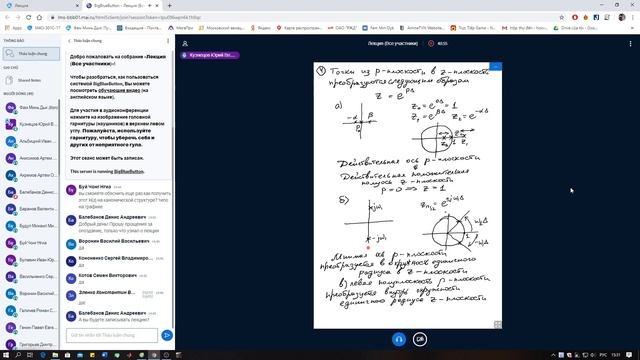640x360 pixels.
Task: Select user 'Воронин Василий' in the user list
Action: tap(31, 293)
